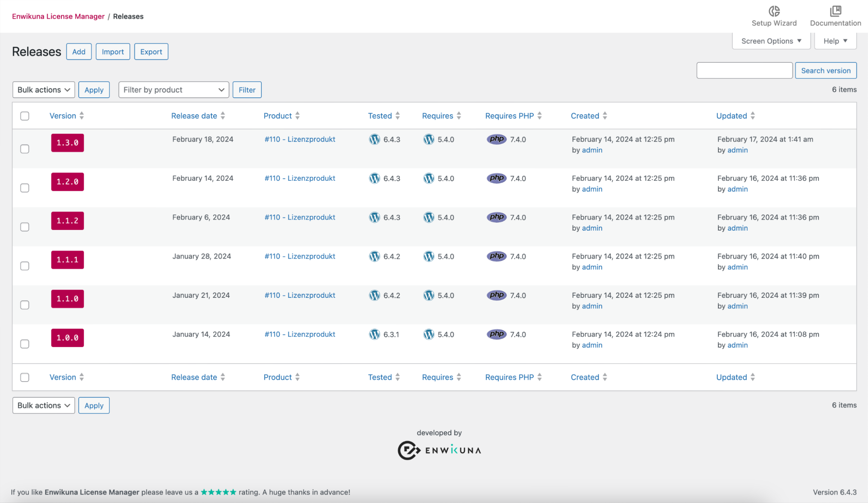Click PHP icon in the 1.2.0 row
This screenshot has height=503, width=868.
click(497, 178)
